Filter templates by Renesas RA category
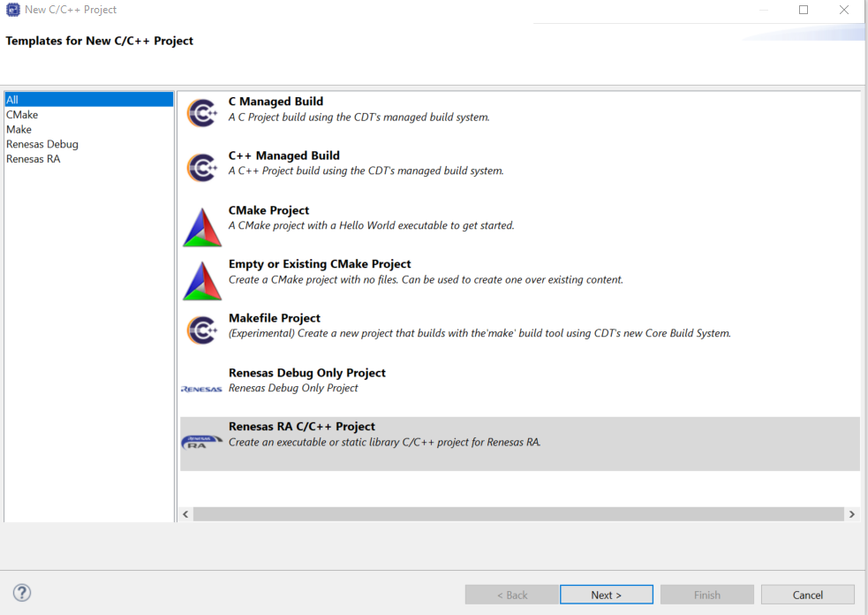This screenshot has width=868, height=615. [x=34, y=159]
